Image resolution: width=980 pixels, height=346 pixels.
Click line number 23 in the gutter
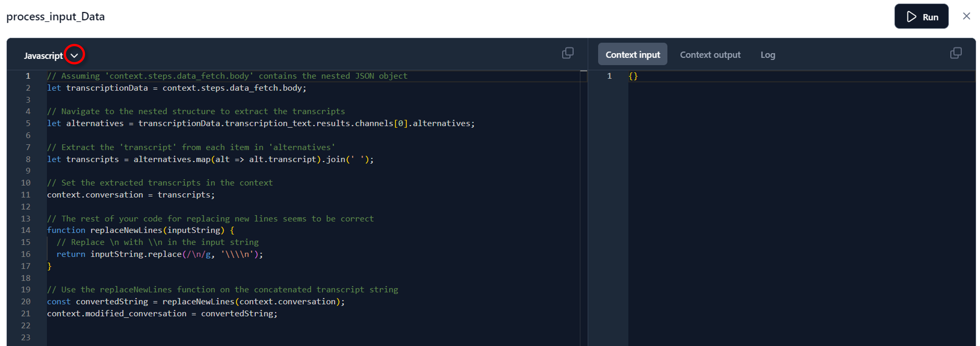25,337
